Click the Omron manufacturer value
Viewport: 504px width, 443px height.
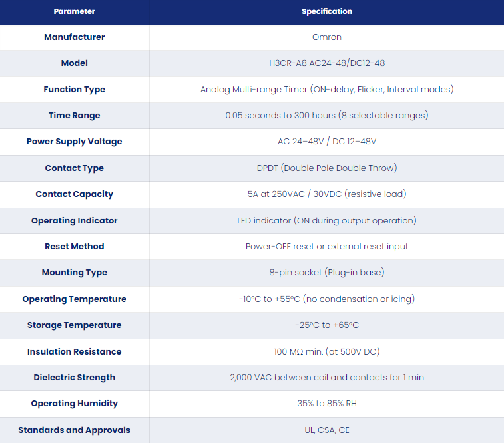coord(327,37)
